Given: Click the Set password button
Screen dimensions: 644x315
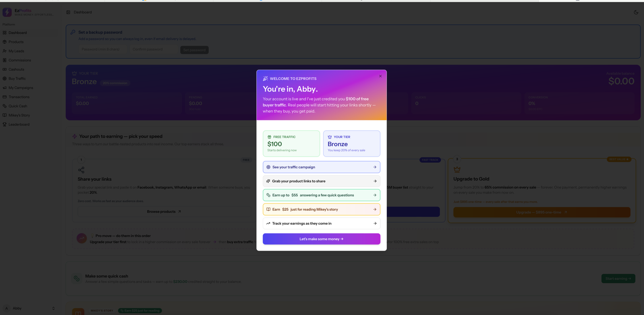Looking at the screenshot, I should 194,50.
